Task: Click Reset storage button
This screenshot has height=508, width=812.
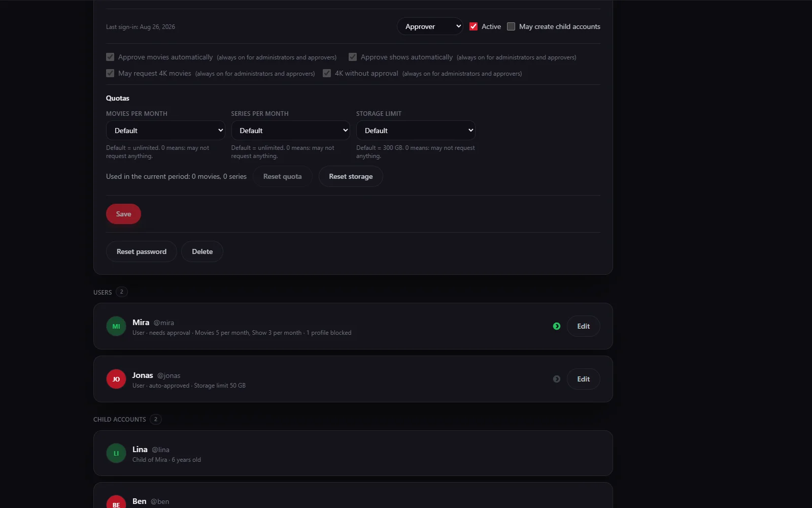Action: (351, 176)
